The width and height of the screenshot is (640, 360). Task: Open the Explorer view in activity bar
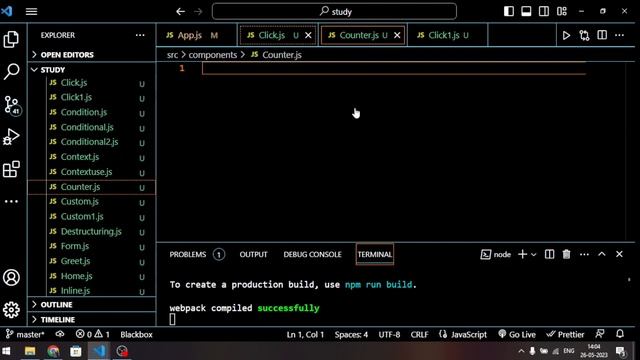11,39
